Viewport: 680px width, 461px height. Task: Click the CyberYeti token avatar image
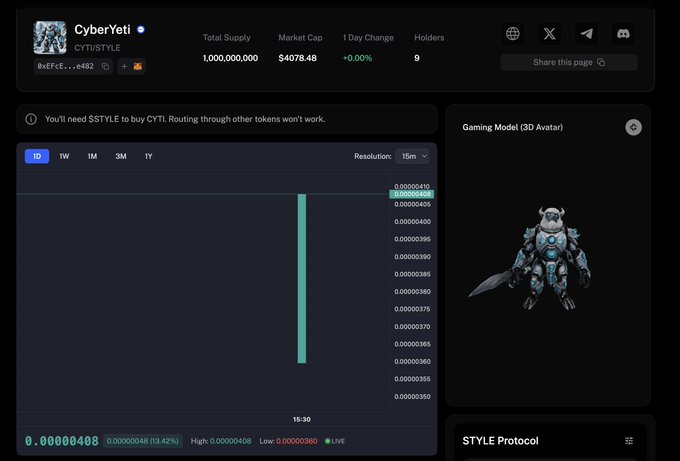click(49, 38)
